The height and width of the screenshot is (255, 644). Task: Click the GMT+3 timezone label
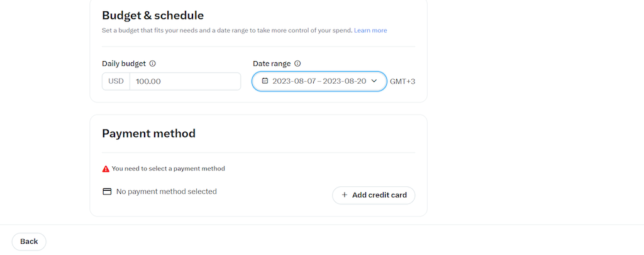click(402, 81)
